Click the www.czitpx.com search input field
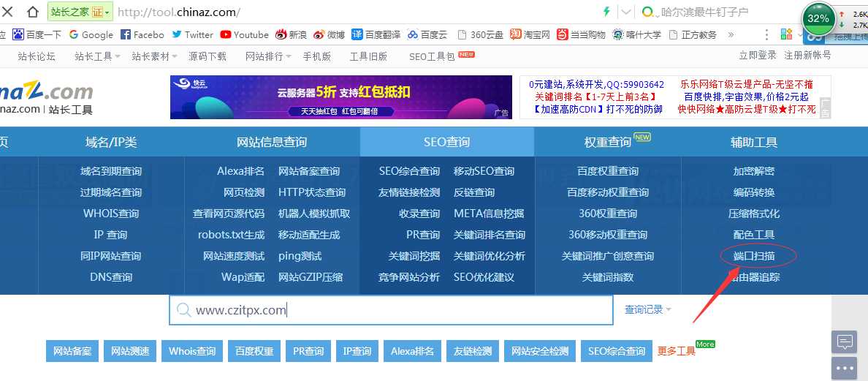Image resolution: width=868 pixels, height=381 pixels. tap(391, 309)
